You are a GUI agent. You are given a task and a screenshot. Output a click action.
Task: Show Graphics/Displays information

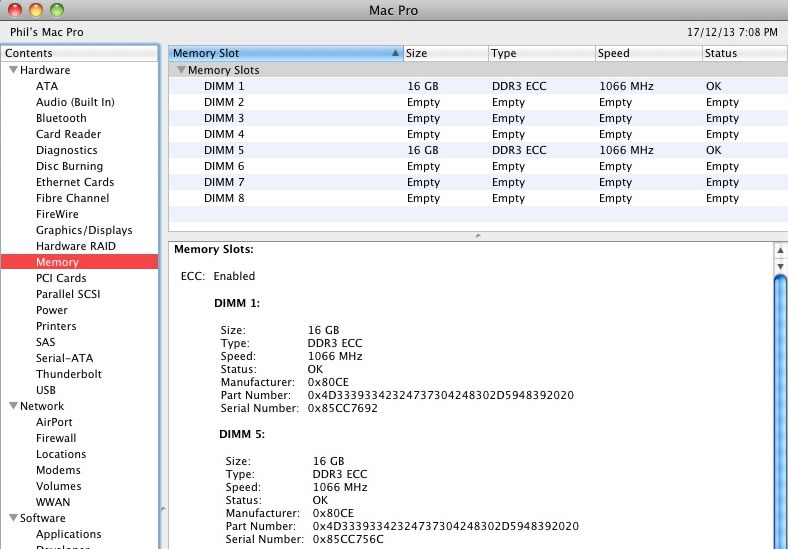pos(84,230)
